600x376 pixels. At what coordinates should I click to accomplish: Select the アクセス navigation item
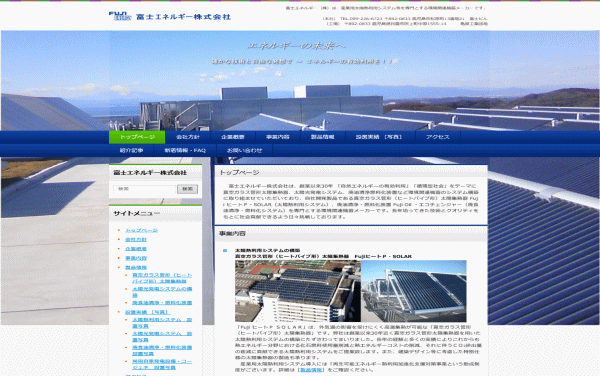tap(438, 137)
